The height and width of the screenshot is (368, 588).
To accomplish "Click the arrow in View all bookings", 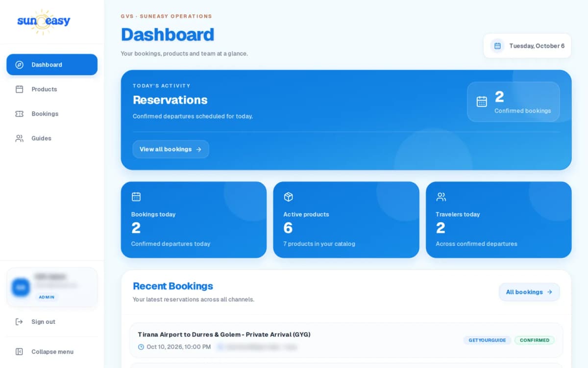I will pyautogui.click(x=198, y=149).
